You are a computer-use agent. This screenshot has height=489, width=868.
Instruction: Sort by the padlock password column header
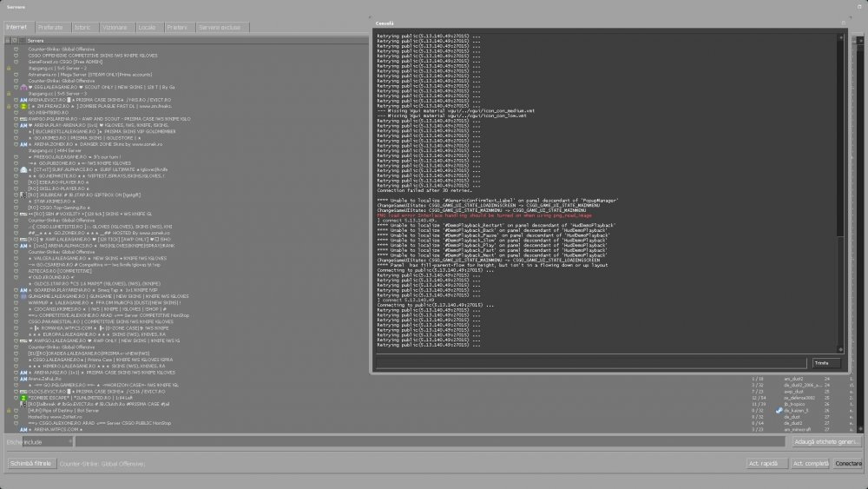[x=8, y=41]
